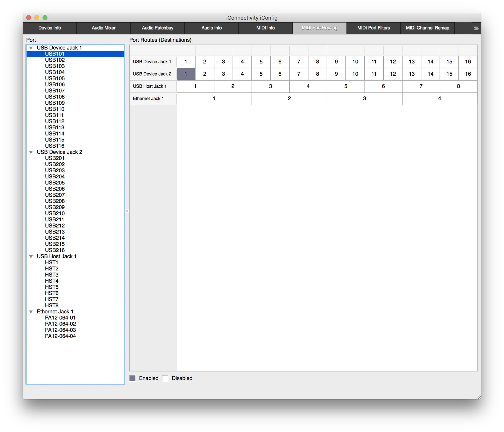Collapse the USB Device Jack 1 tree
Image resolution: width=504 pixels, height=432 pixels.
31,48
